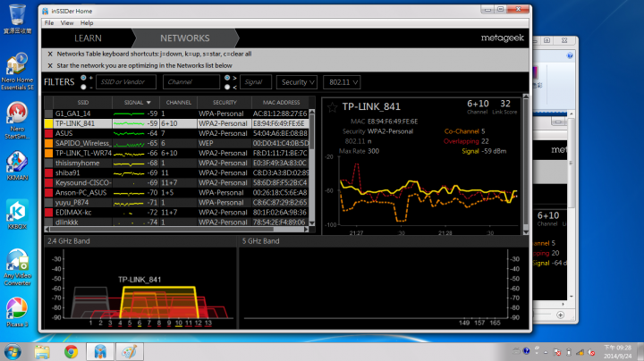Viewport: 644px width, 361px height.
Task: Sort by SECURITY column header
Action: pyautogui.click(x=225, y=103)
